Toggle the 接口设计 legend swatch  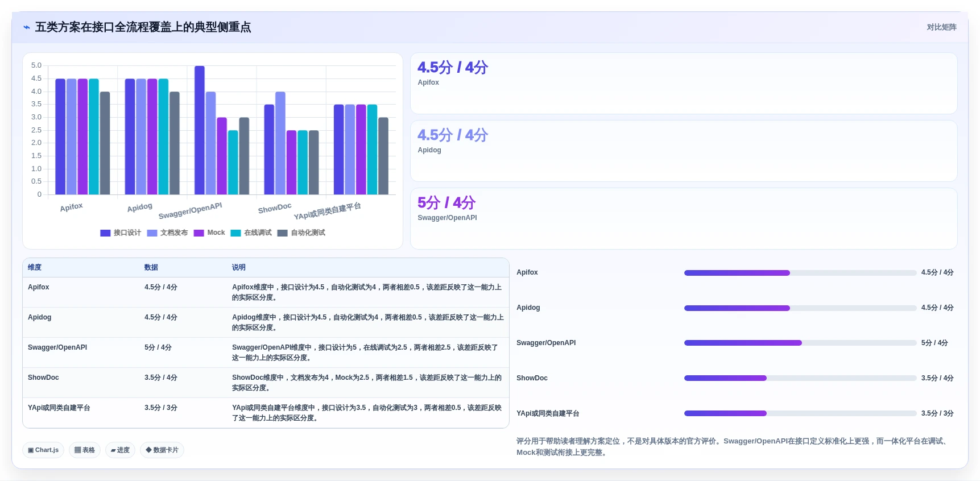coord(105,233)
